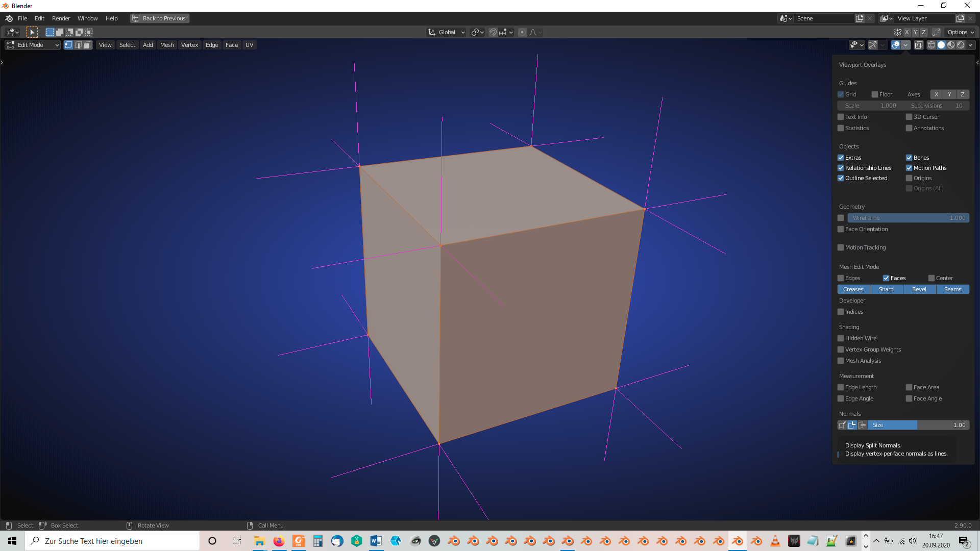Enable edge select mode
Screen dimensions: 980x551
[x=78, y=45]
